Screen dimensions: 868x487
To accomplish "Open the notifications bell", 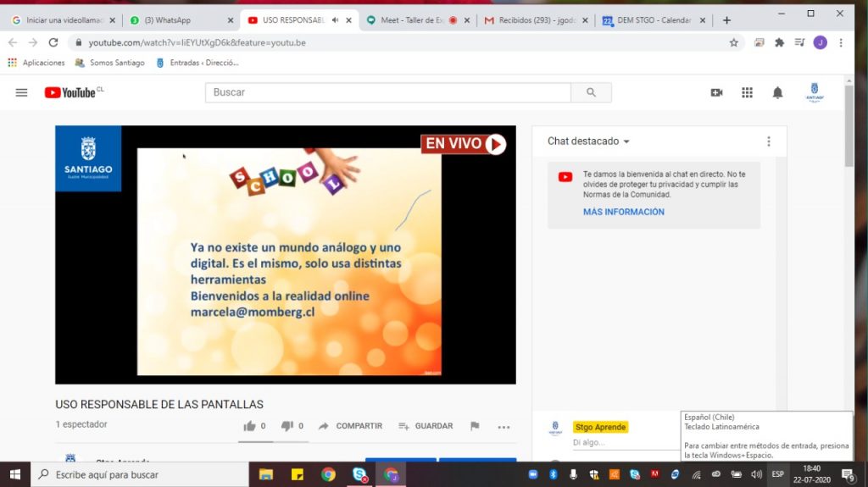I will coord(777,92).
